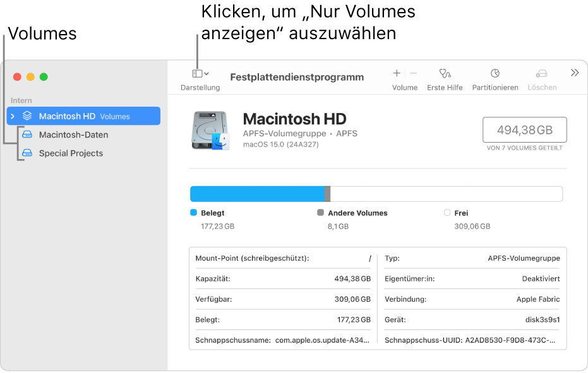Click the 494,38 GB capacity box
This screenshot has width=588, height=373.
pos(525,130)
